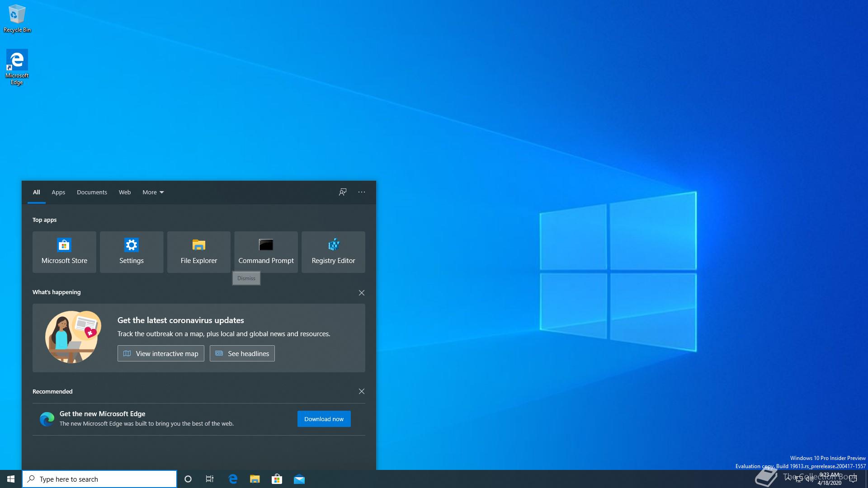
Task: Click 'Get the new Microsoft Edge' text
Action: [103, 414]
